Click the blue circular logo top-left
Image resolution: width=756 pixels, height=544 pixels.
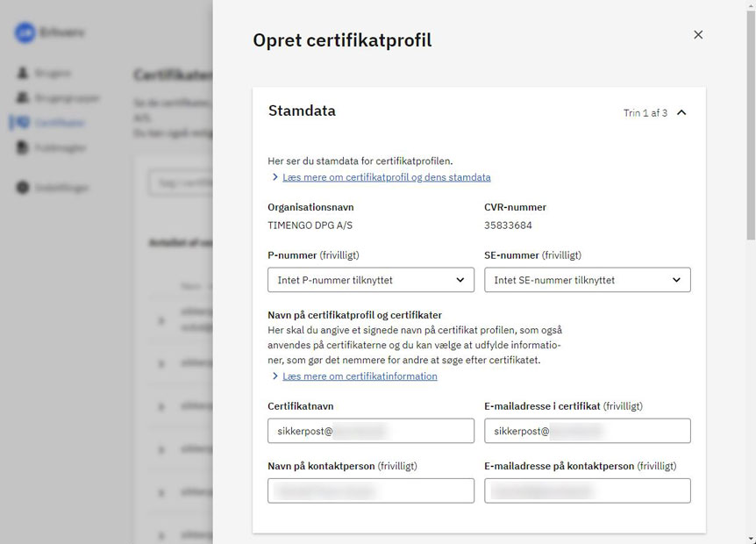click(25, 32)
